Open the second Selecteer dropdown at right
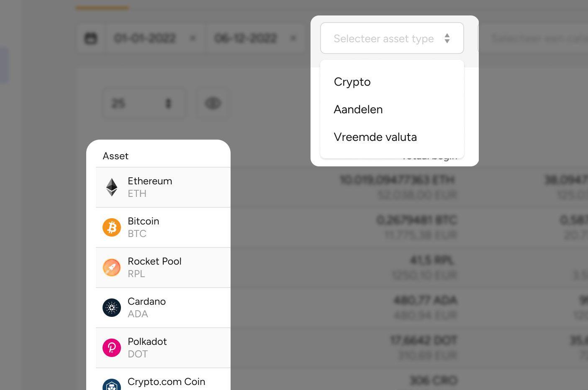The image size is (588, 390). click(x=533, y=38)
